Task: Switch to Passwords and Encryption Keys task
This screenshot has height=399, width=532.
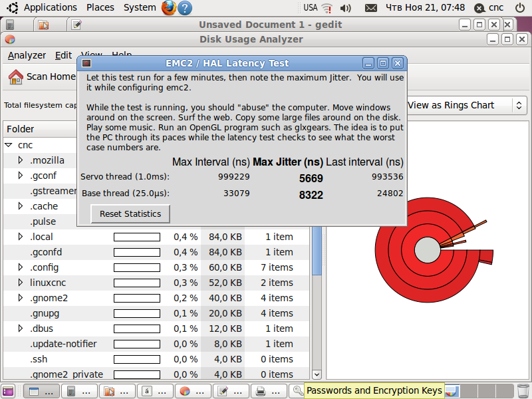Action: click(x=297, y=391)
